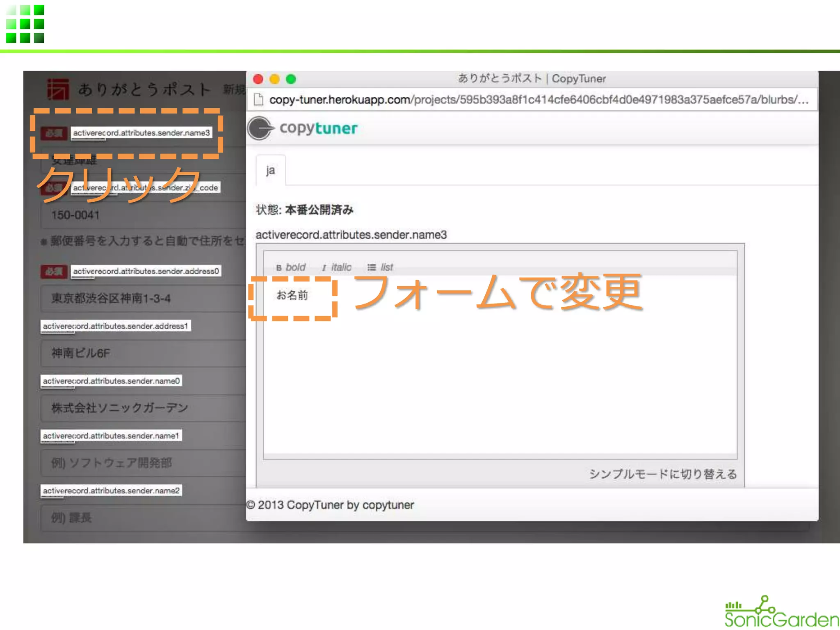This screenshot has height=630, width=840.
Task: Click the yellow minimize window button
Action: coord(274,79)
